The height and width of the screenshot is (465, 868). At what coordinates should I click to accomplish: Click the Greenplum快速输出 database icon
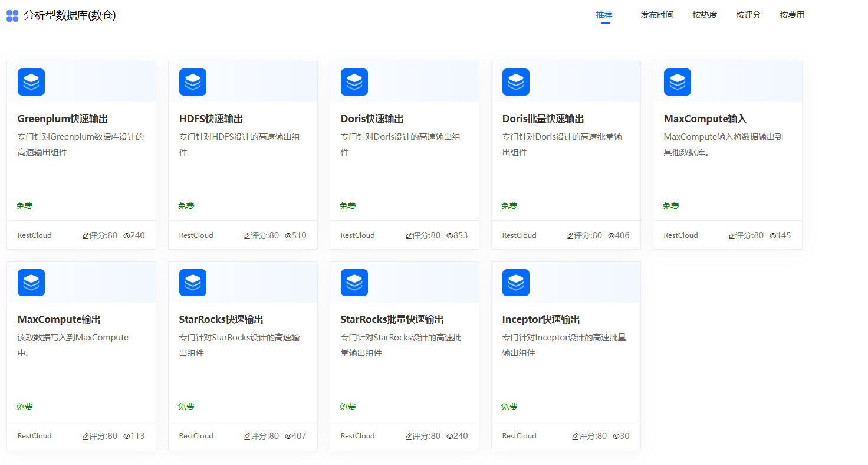click(31, 82)
